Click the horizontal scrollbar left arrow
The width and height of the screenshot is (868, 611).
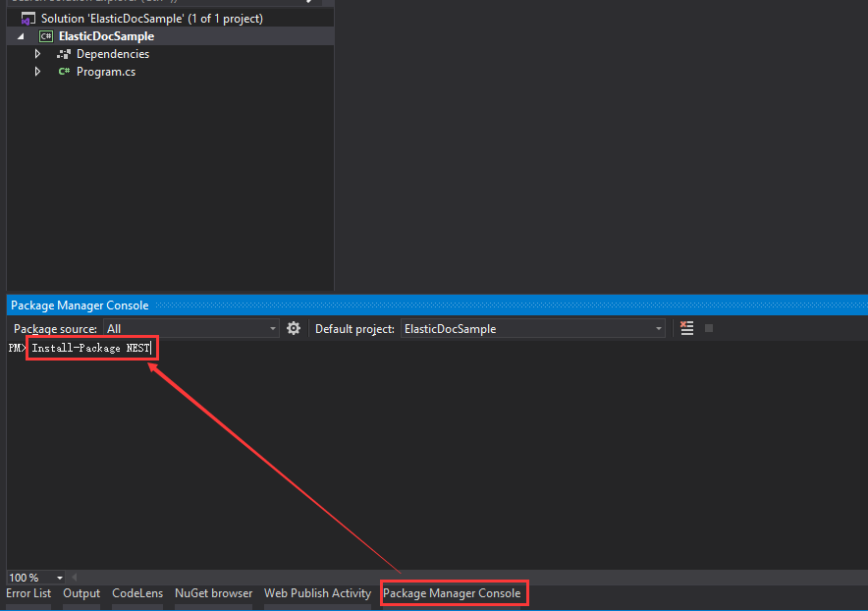(75, 578)
